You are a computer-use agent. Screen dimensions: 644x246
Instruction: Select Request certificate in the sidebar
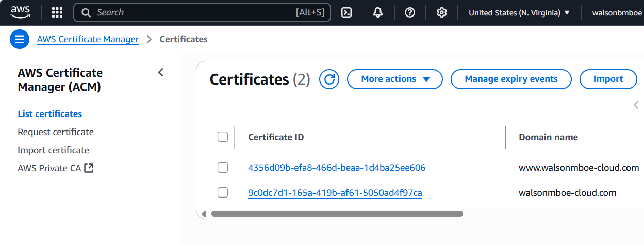56,132
